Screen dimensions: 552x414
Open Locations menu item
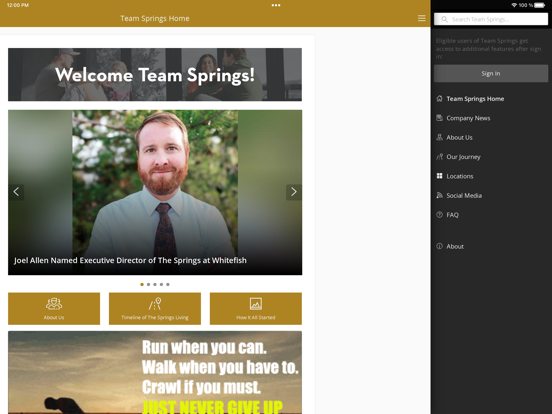click(x=491, y=176)
